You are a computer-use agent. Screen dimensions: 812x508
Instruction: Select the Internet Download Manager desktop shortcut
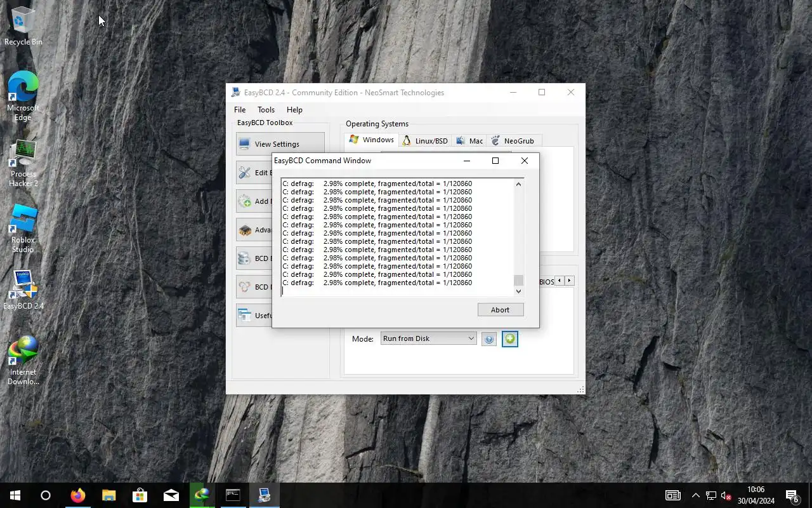(23, 361)
